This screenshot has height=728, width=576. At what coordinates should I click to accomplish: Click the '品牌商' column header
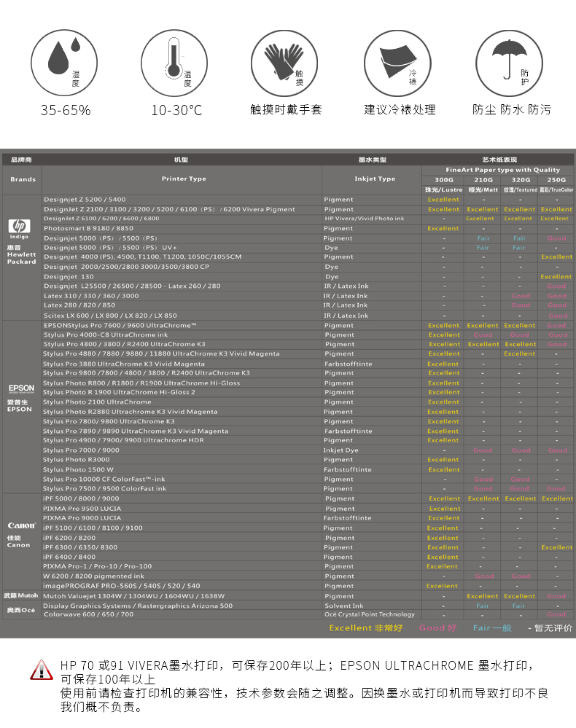[x=21, y=160]
